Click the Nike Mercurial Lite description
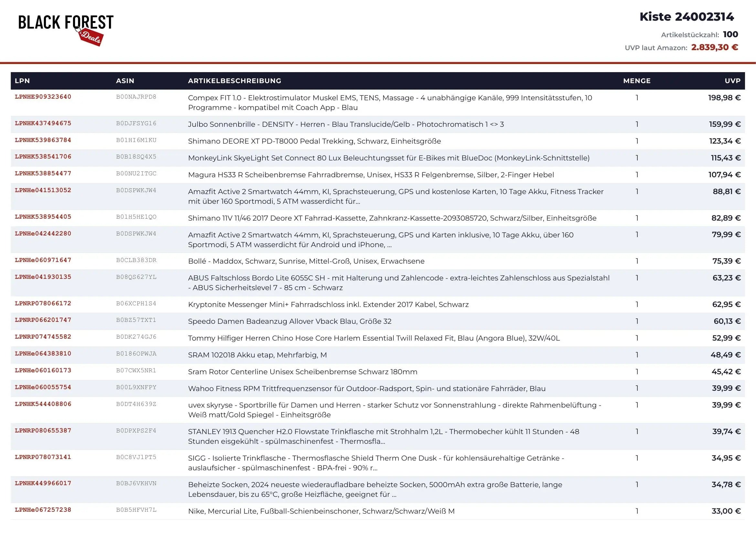756x535 pixels. (x=321, y=511)
